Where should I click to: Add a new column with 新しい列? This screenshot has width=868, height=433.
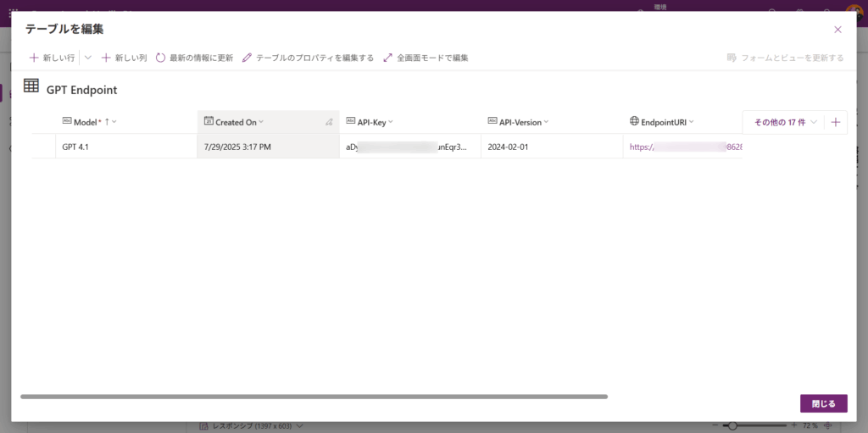click(124, 58)
